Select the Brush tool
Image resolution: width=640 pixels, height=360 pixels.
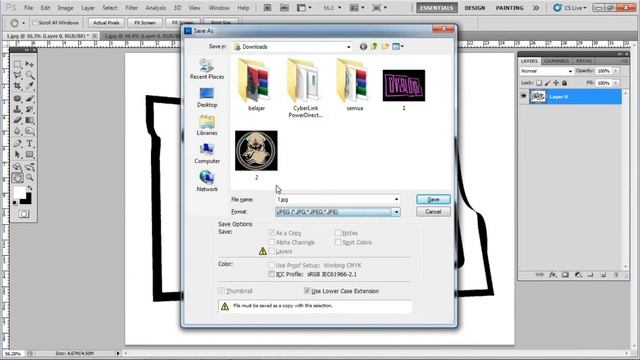[x=30, y=99]
